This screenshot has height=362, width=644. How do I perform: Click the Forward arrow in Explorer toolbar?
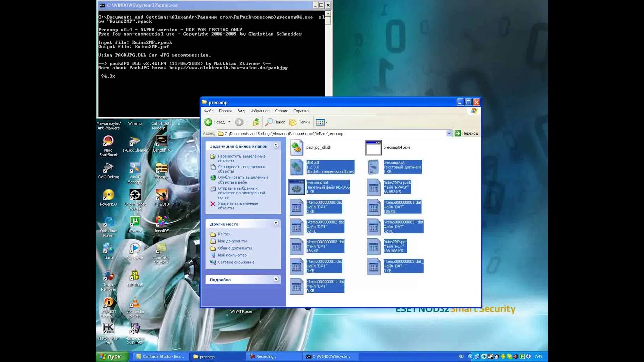239,122
